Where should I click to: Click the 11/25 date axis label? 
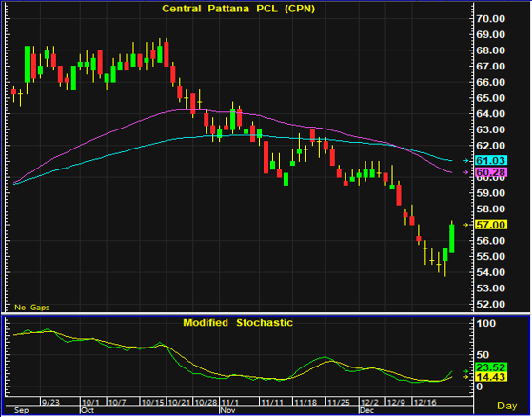coord(339,402)
